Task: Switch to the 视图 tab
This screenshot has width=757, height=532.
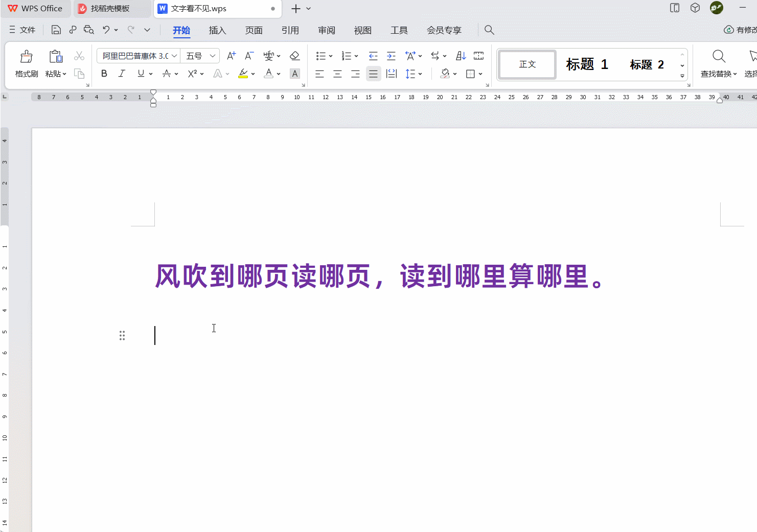Action: click(x=362, y=30)
